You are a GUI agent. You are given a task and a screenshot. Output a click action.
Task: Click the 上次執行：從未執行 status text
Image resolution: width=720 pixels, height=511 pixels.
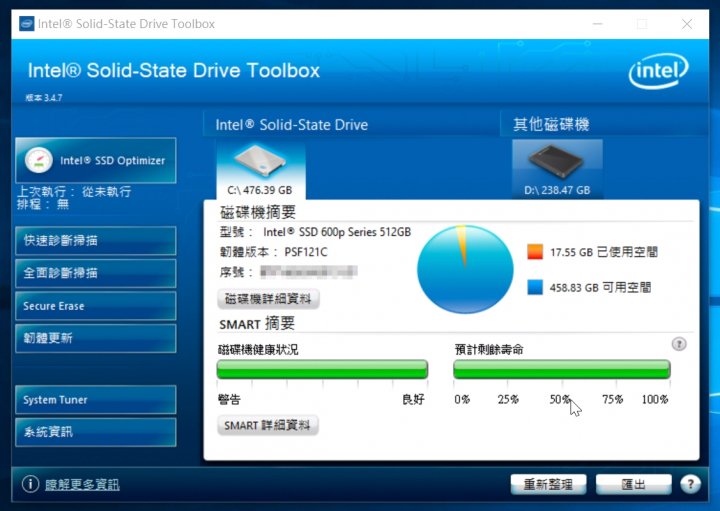pyautogui.click(x=74, y=191)
